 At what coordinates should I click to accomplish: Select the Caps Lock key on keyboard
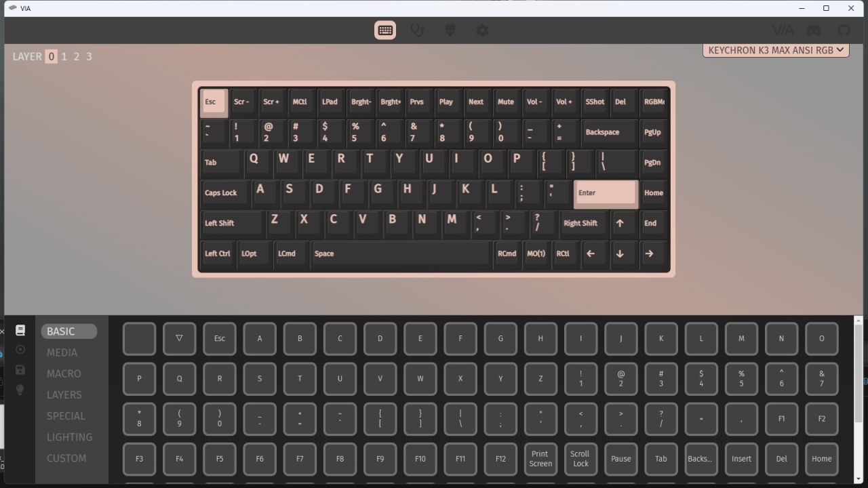click(x=225, y=193)
